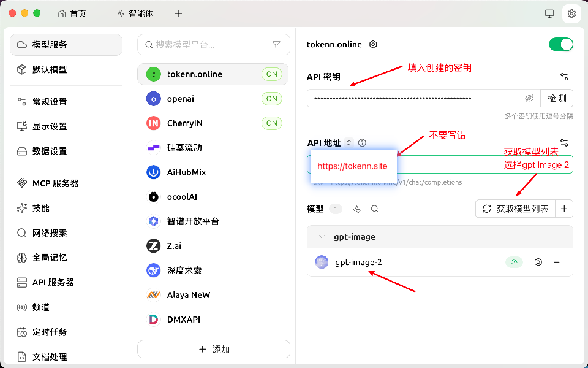The height and width of the screenshot is (368, 588).
Task: Open 全局记忆 section
Action: tap(66, 258)
